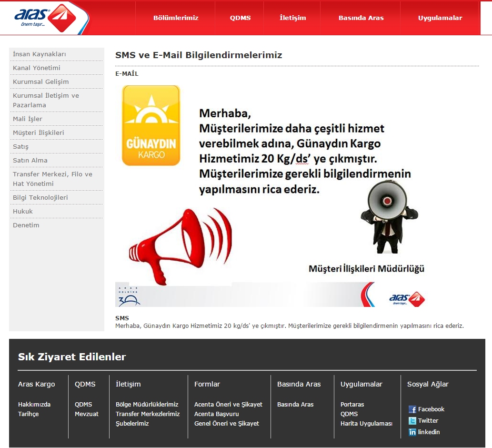Select Uygulamalar in the top navigation
The width and height of the screenshot is (492, 448).
(440, 18)
